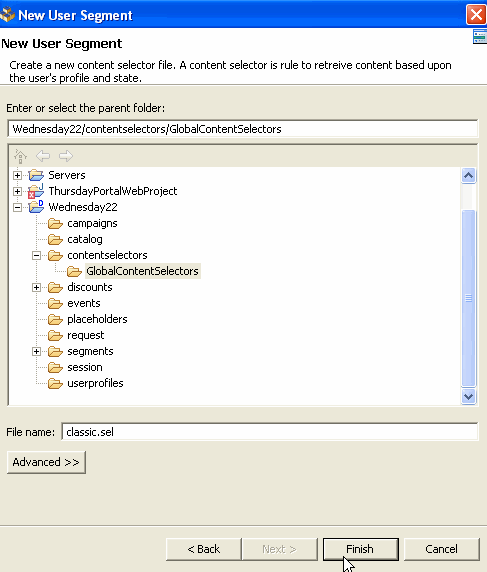Expand the discounts folder node

point(36,287)
